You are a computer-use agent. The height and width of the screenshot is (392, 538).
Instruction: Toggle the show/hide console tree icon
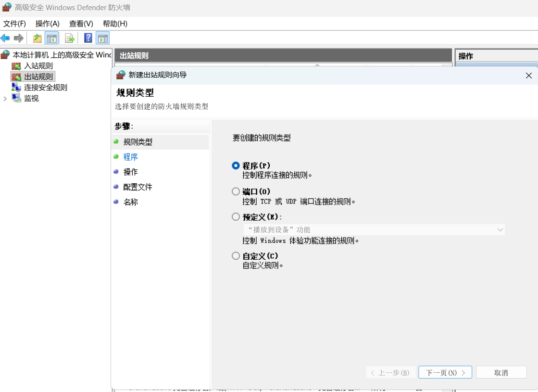click(52, 38)
